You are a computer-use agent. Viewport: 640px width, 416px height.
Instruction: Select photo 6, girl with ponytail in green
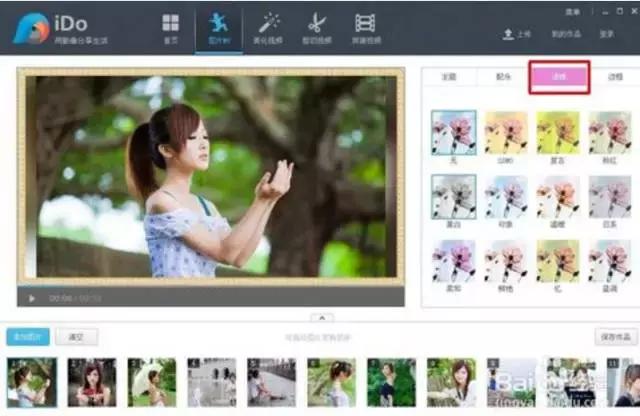(331, 382)
